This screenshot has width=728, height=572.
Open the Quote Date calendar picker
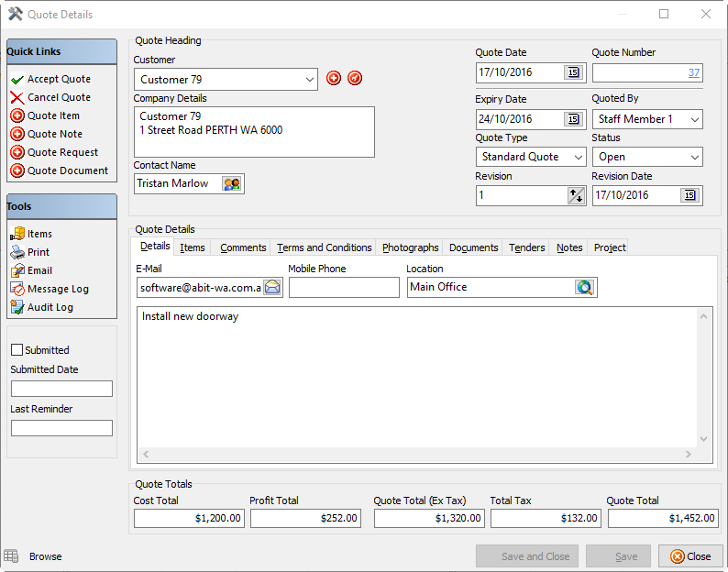pos(573,72)
